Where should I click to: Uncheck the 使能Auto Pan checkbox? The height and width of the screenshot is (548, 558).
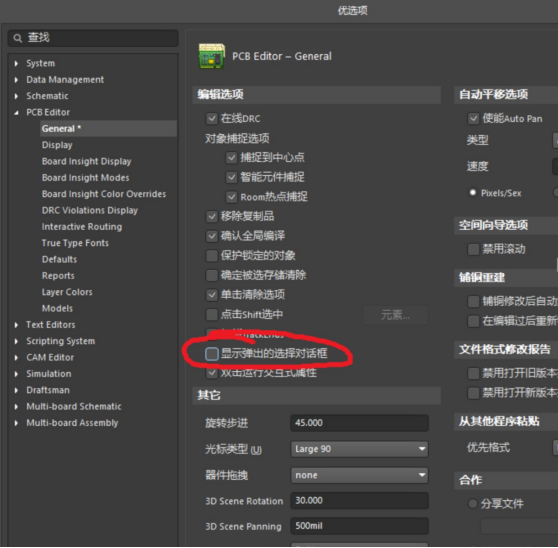click(x=473, y=118)
